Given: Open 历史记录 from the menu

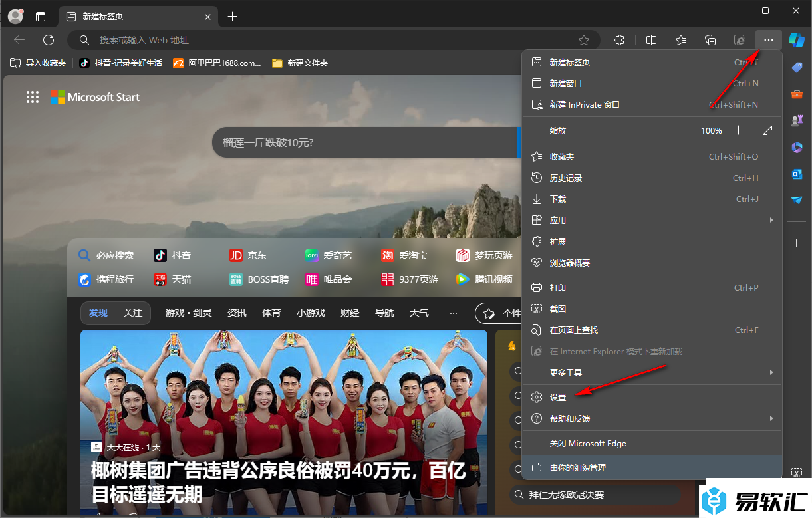Looking at the screenshot, I should click(x=566, y=178).
